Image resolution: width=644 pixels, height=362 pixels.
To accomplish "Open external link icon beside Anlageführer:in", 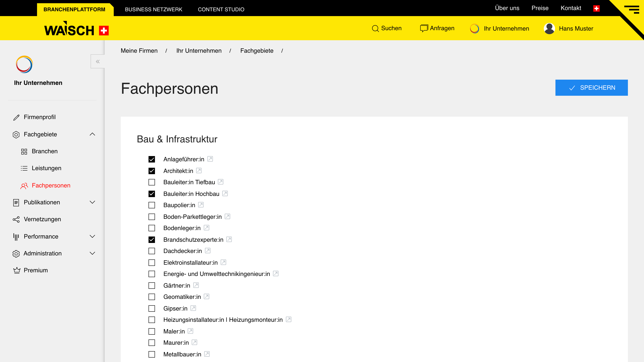I will [x=210, y=159].
